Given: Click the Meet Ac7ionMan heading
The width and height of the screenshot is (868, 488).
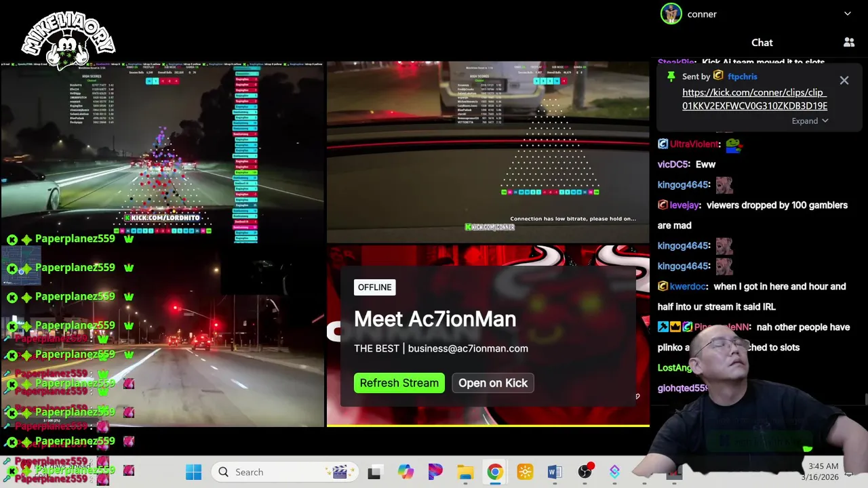Looking at the screenshot, I should point(435,319).
